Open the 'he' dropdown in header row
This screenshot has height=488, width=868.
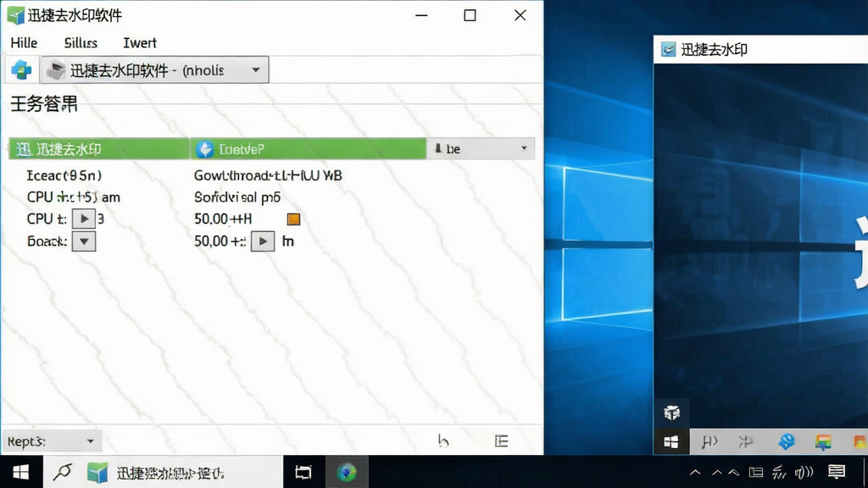481,148
